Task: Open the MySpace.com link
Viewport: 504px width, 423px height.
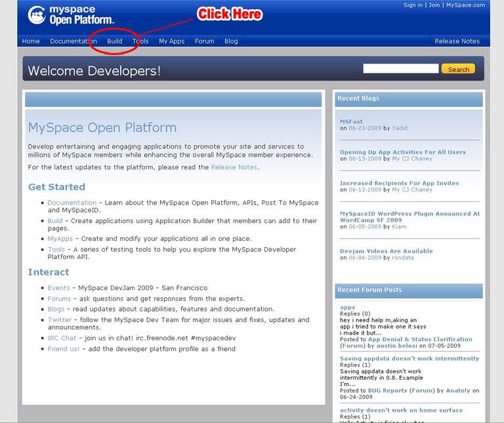Action: [x=465, y=5]
